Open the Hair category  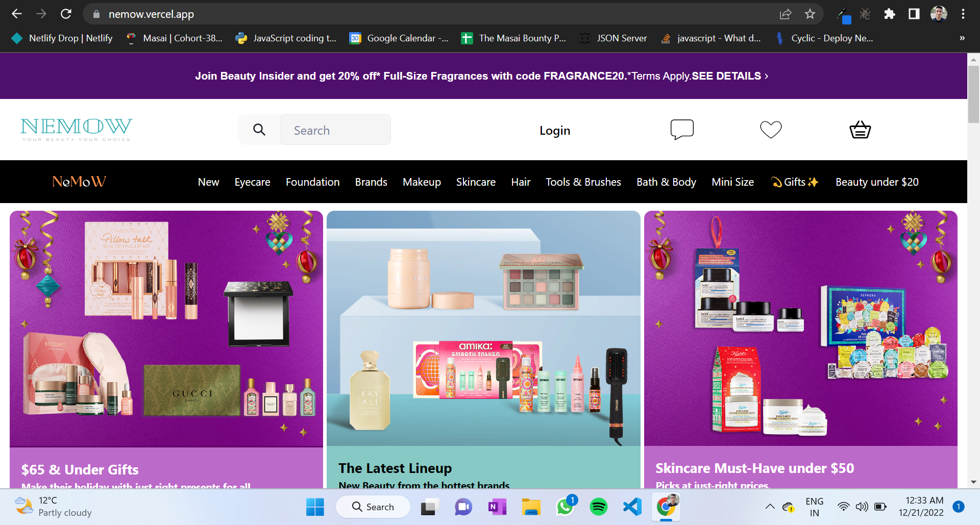click(x=521, y=182)
